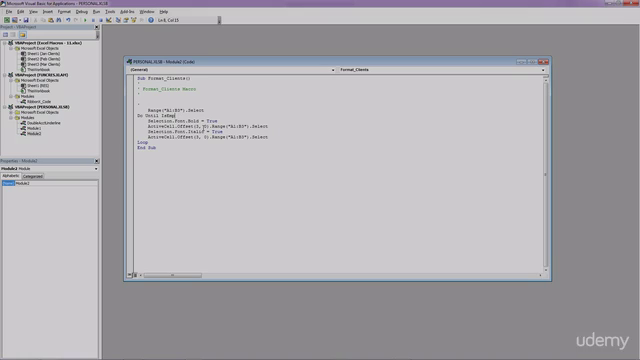This screenshot has width=640, height=360.
Task: Toggle Folders icon in Project pane
Action: [x=22, y=35]
